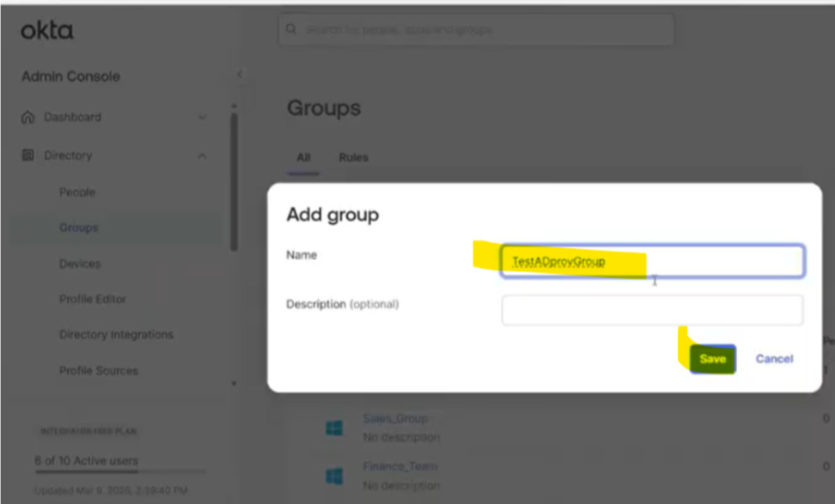Screen dimensions: 835x504
Task: Click the Directory book icon
Action: 28,156
